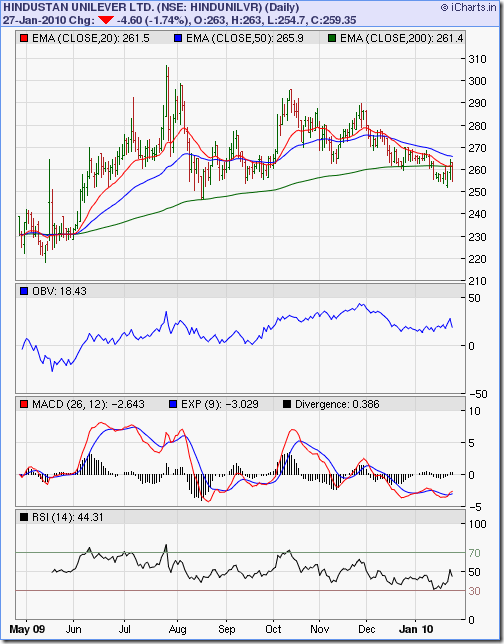Screen dimensions: 504x644
Task: Click the Jan 10 axis label
Action: point(416,629)
